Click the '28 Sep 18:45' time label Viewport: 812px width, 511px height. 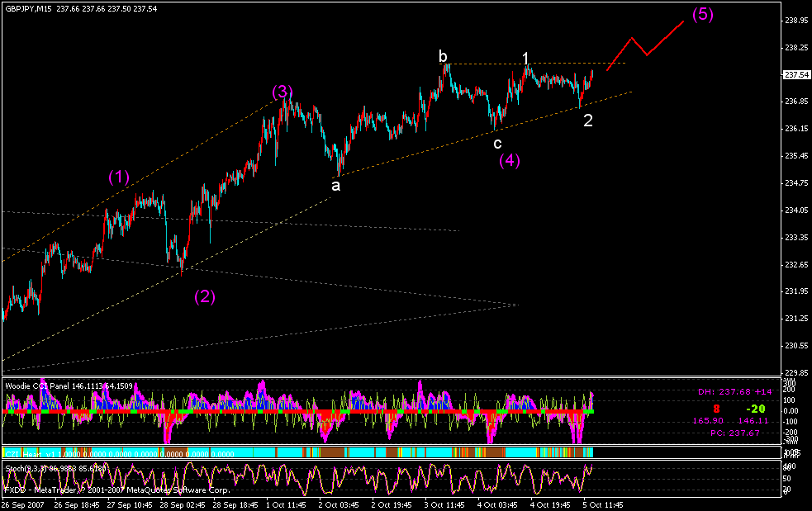coord(235,504)
